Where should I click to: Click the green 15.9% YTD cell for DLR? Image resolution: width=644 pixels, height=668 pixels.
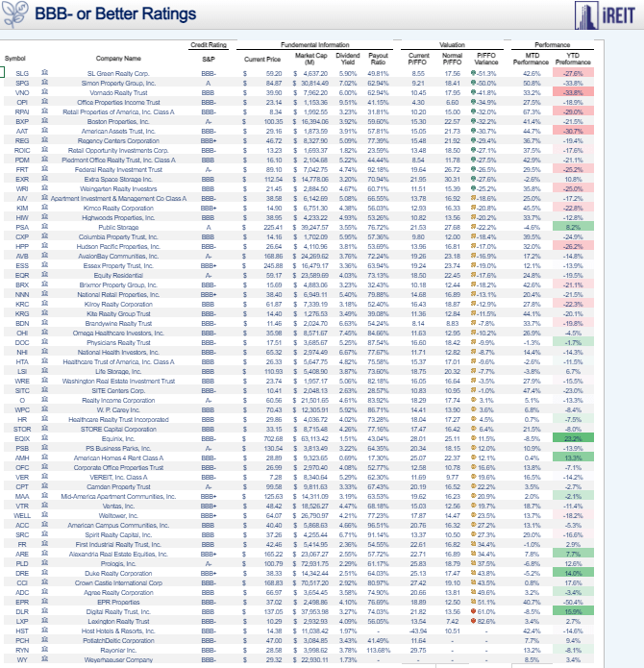coord(573,611)
